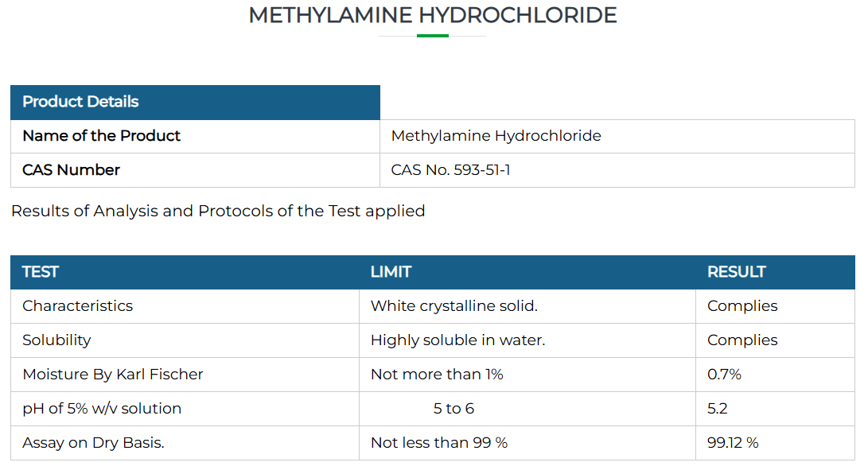Select the Characteristics test row
The height and width of the screenshot is (470, 868).
[x=433, y=306]
